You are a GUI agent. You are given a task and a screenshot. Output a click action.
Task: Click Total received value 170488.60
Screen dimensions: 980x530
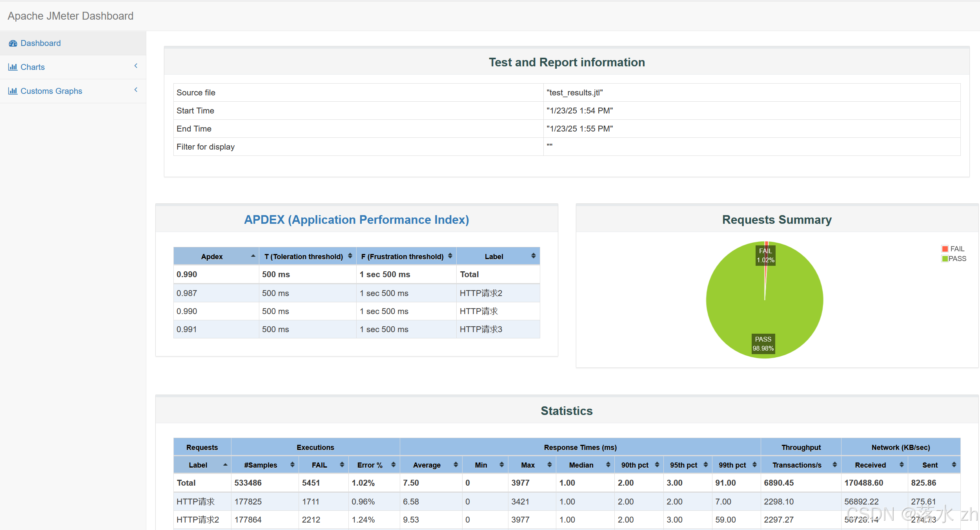click(863, 483)
